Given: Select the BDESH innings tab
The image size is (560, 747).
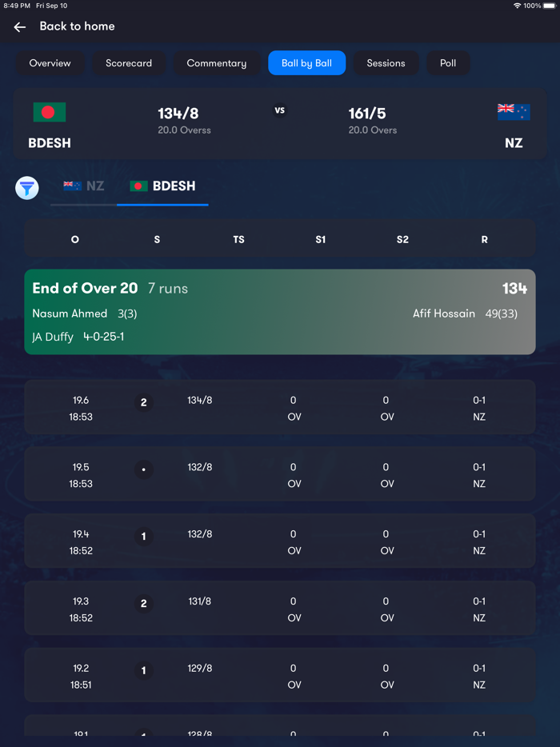Looking at the screenshot, I should [162, 186].
